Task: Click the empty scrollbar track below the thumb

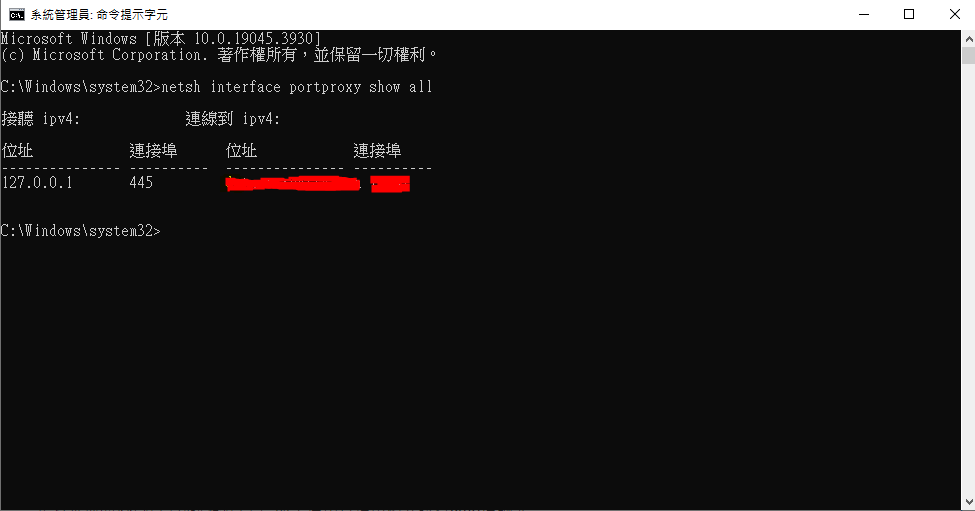Action: (968, 280)
